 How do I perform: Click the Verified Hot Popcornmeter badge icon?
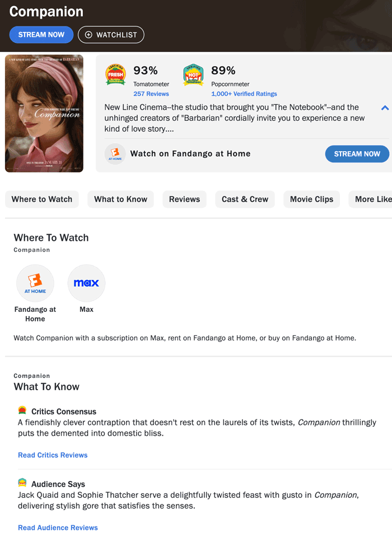pos(193,75)
